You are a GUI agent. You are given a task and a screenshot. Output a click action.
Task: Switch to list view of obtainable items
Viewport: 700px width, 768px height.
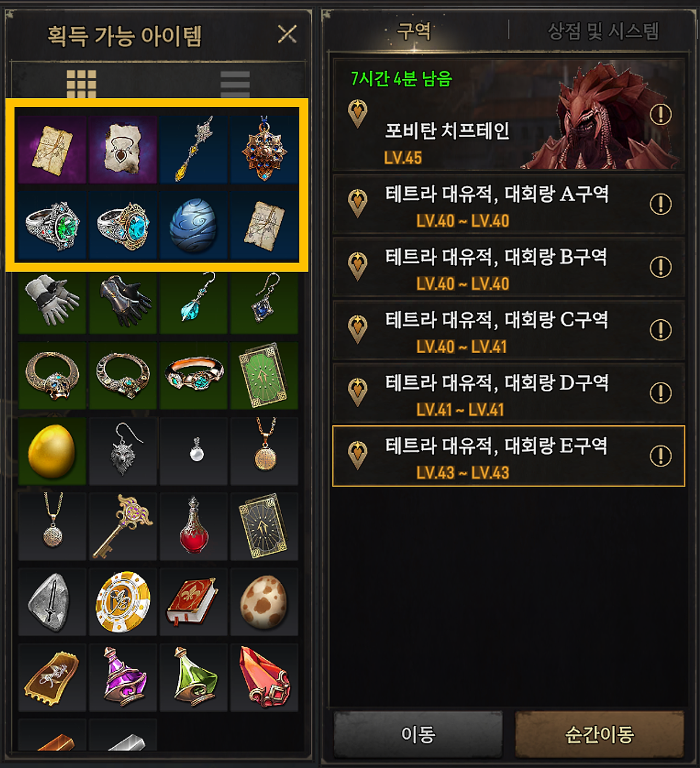tap(235, 84)
